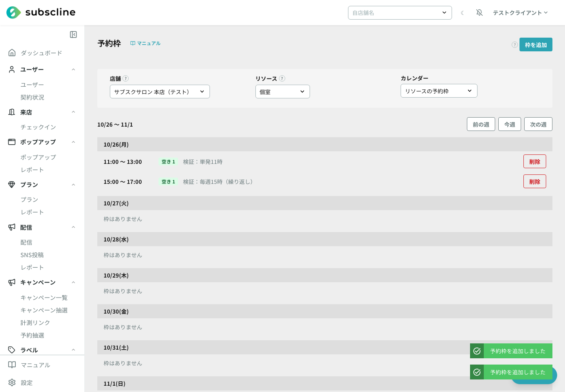This screenshot has width=565, height=392.
Task: Collapse the ポップアップ section chevron
Action: pos(73,142)
